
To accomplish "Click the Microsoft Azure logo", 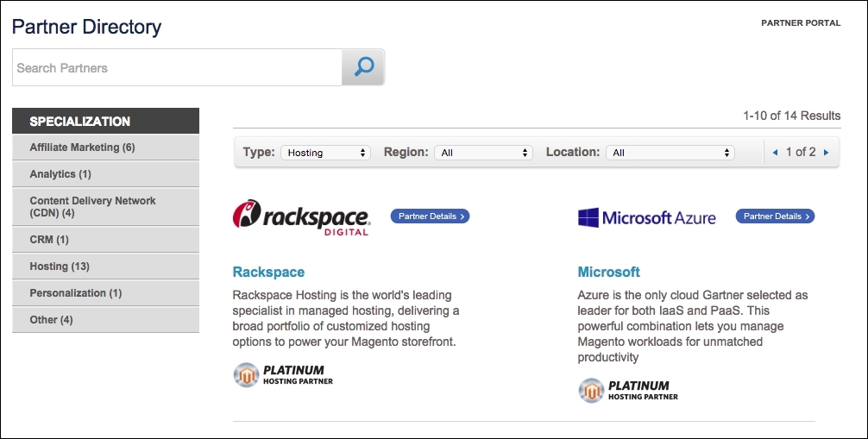I will point(646,217).
